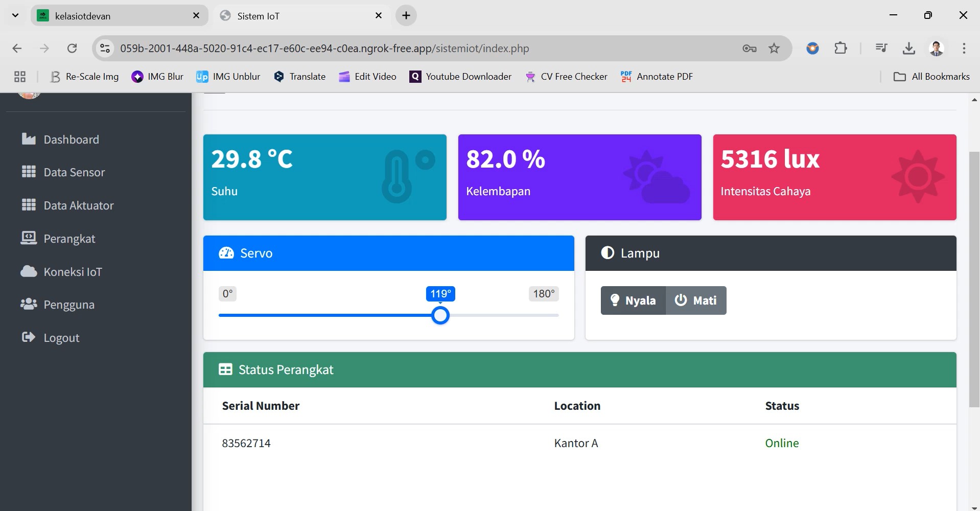This screenshot has width=980, height=511.
Task: Open the media control icon
Action: (x=881, y=49)
